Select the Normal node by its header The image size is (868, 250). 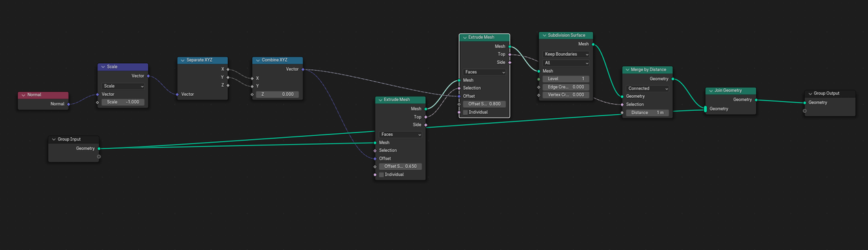point(43,95)
